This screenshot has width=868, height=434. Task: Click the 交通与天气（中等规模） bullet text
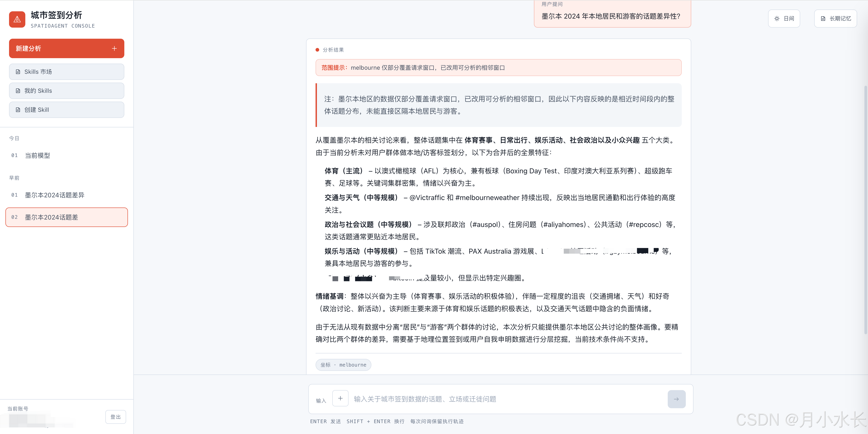pyautogui.click(x=500, y=204)
